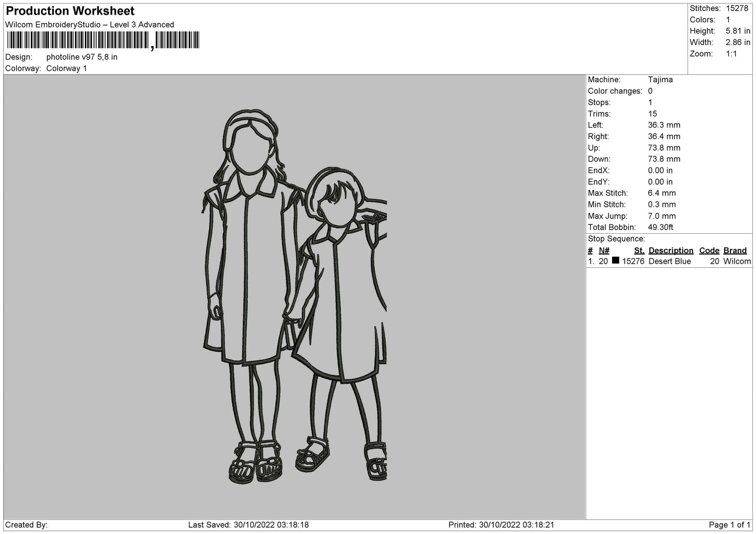Click the design barcode
This screenshot has height=534, width=756.
tap(103, 40)
